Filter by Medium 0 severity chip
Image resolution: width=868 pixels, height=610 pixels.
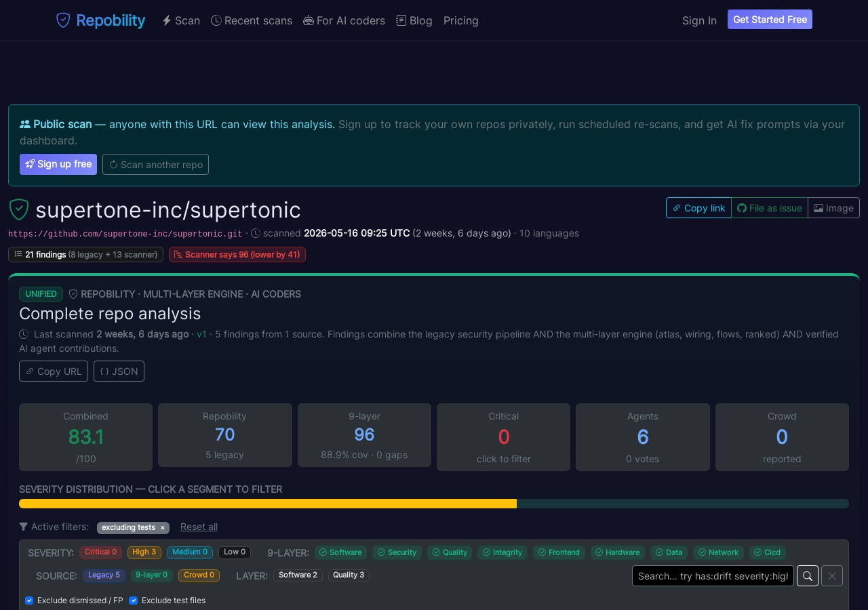click(x=190, y=552)
